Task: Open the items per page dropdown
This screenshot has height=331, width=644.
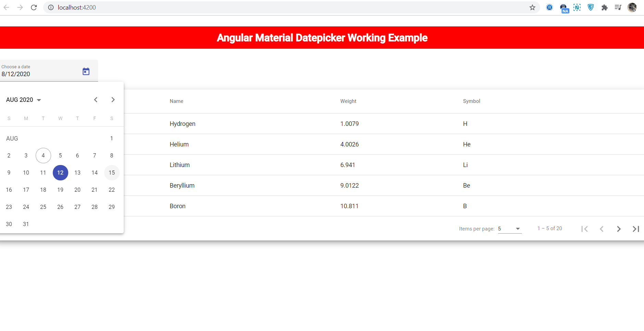Action: [x=509, y=228]
